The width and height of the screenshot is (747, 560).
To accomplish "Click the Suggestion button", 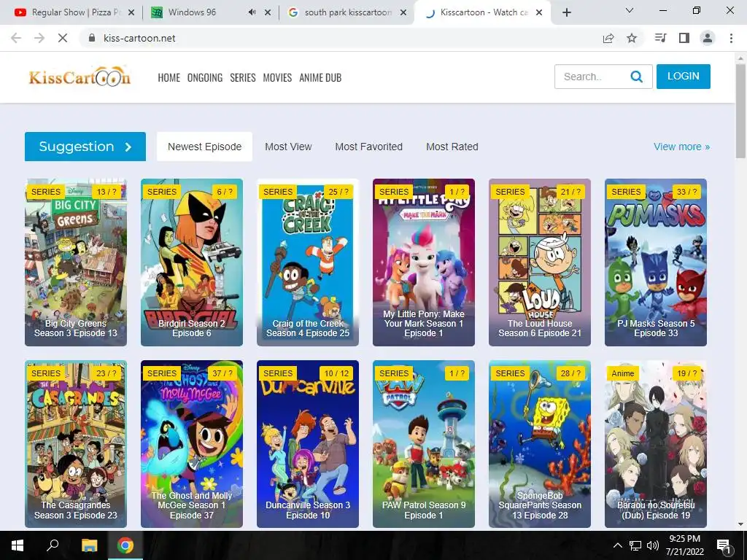I will coord(85,147).
